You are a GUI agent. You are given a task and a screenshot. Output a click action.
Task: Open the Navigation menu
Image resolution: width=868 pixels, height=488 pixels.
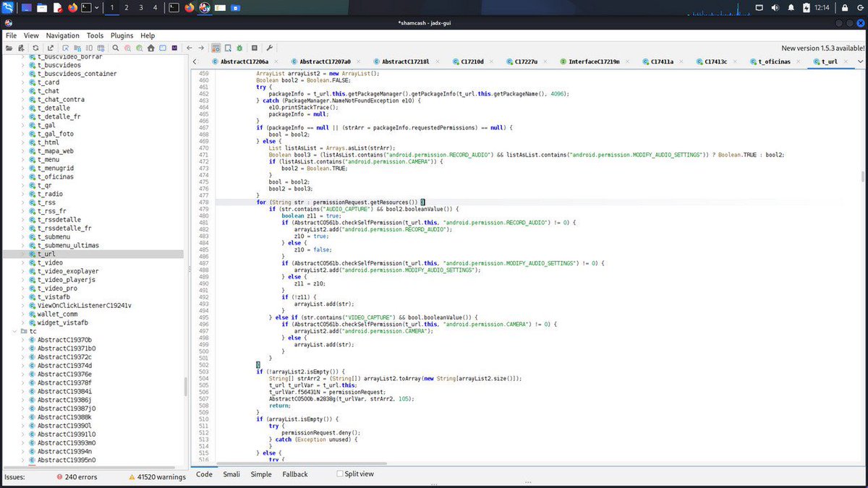[63, 35]
